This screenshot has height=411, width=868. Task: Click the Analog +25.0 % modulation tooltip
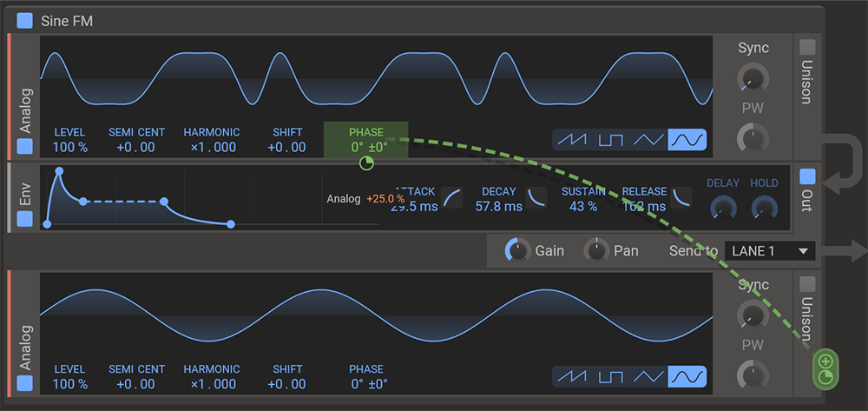pos(365,198)
